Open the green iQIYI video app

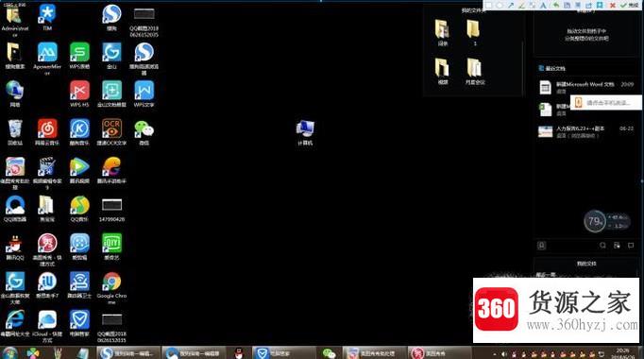tap(111, 247)
